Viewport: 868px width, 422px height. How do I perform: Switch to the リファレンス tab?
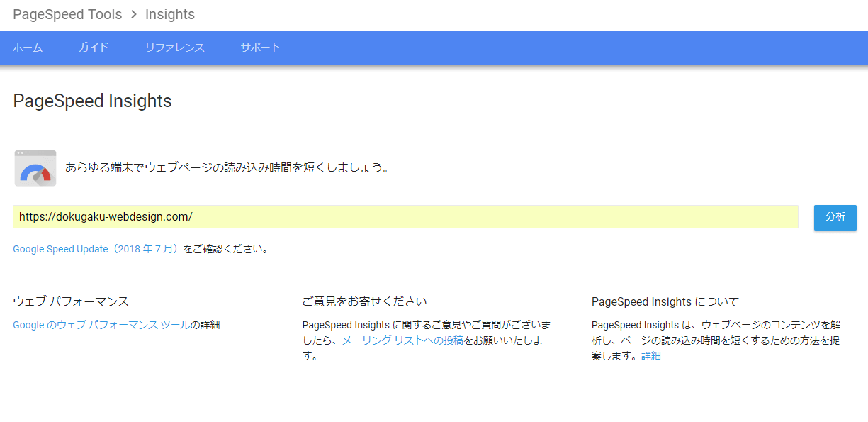[174, 48]
